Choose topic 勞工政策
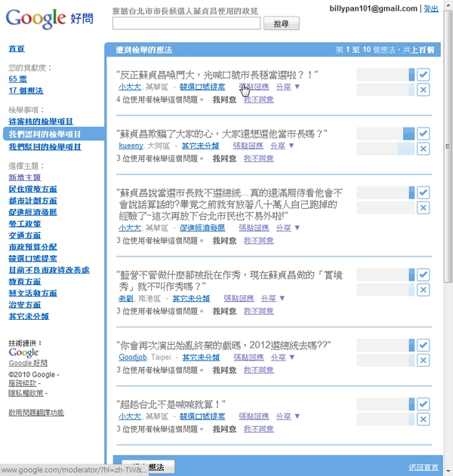This screenshot has height=476, width=453. (x=25, y=224)
